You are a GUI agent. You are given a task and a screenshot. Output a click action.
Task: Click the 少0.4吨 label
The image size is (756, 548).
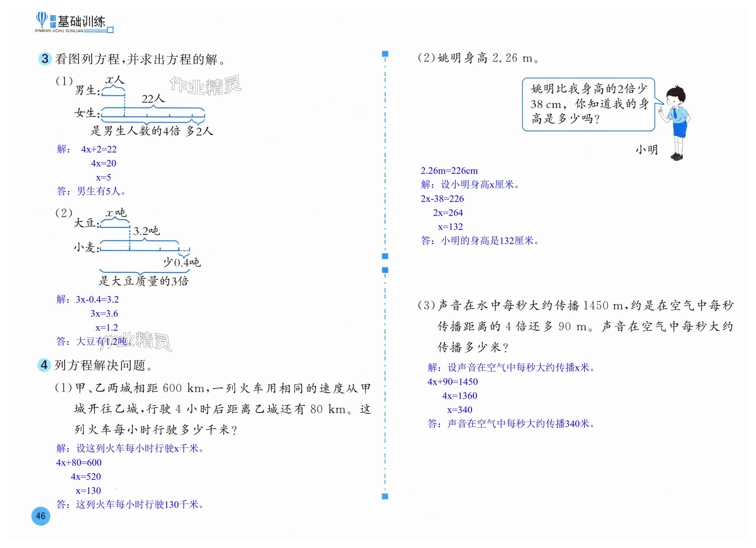tap(182, 262)
